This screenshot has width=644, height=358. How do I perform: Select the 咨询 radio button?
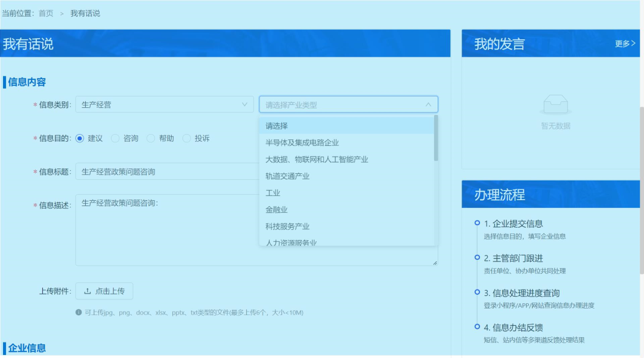[x=116, y=138]
